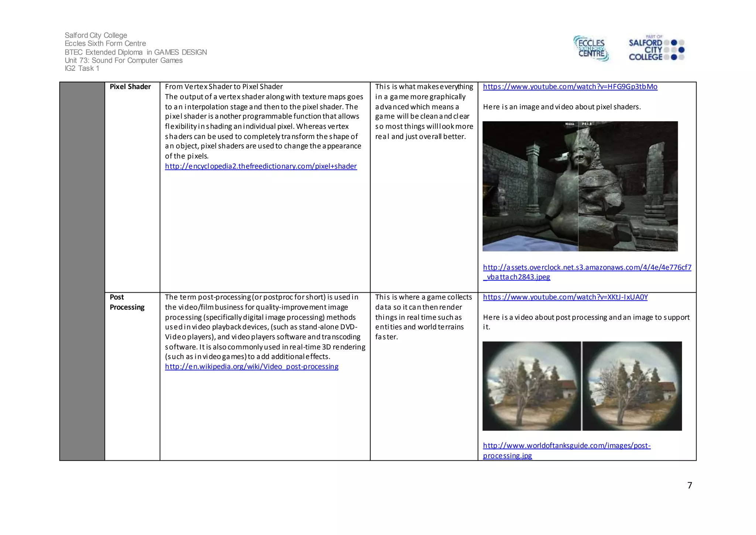Click the Eccles Sixth Form Centre logo

pyautogui.click(x=591, y=48)
